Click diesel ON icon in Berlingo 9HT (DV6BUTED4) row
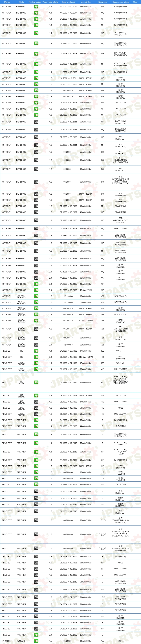Screen dimensions: 141x644 pos(36,160)
